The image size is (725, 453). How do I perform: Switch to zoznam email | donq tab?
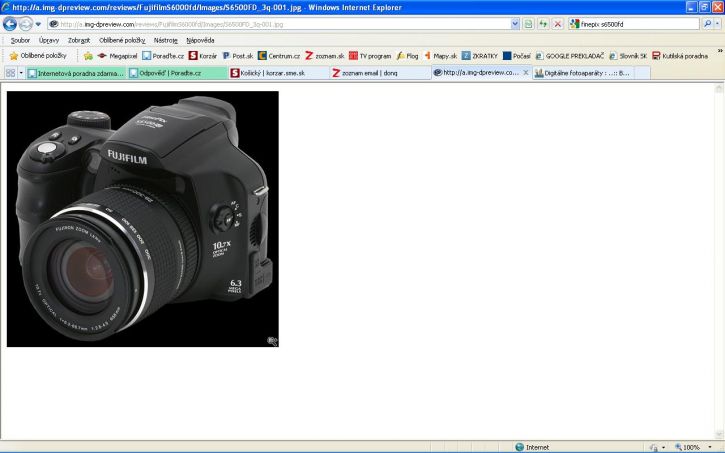[x=381, y=73]
